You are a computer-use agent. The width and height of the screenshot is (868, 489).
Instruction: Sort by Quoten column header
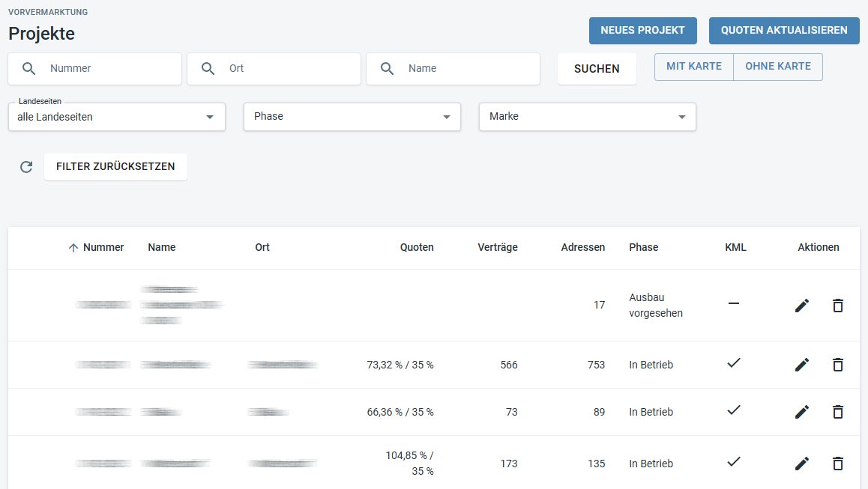tap(417, 247)
